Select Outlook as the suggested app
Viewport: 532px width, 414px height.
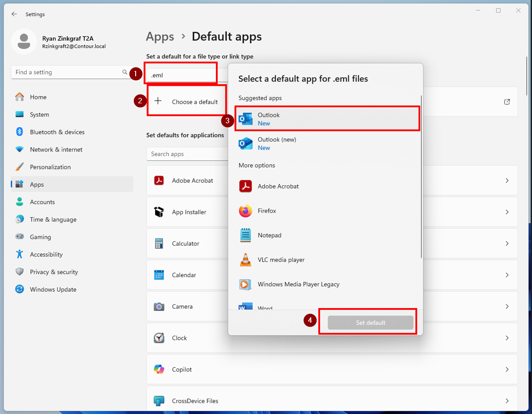point(327,119)
